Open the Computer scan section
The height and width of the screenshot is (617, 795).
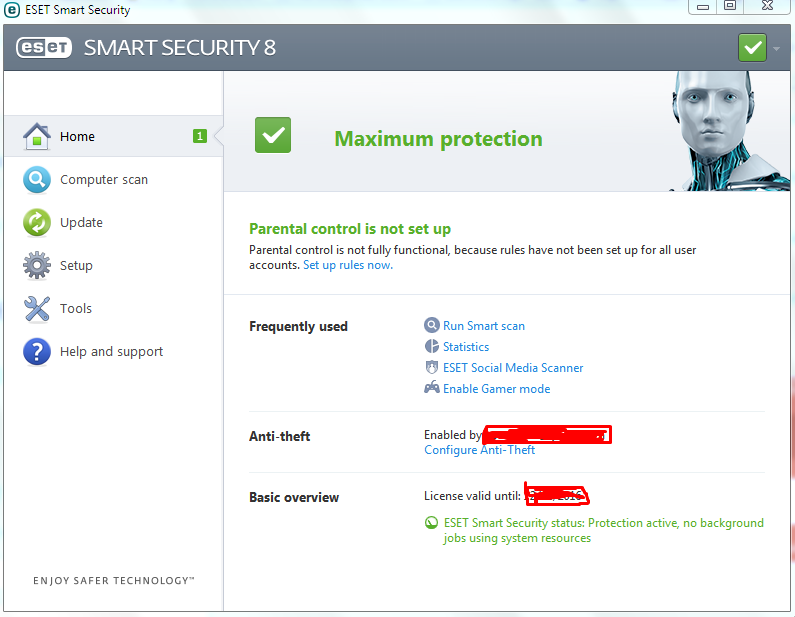click(104, 180)
